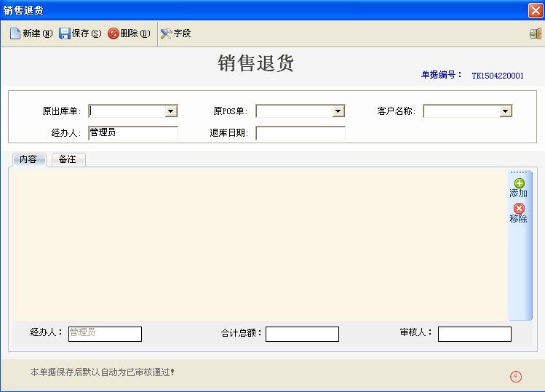Click inside the 原出库单 text box

[x=127, y=111]
